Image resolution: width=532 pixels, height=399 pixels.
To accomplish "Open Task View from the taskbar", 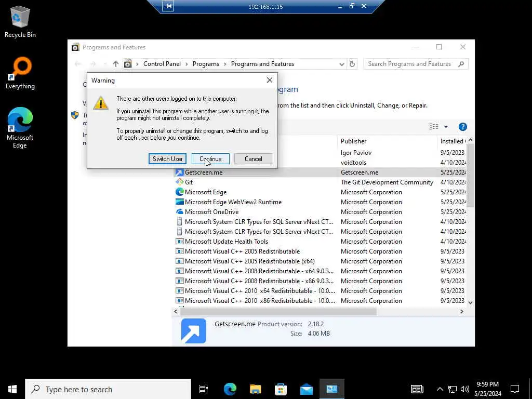I will [204, 389].
